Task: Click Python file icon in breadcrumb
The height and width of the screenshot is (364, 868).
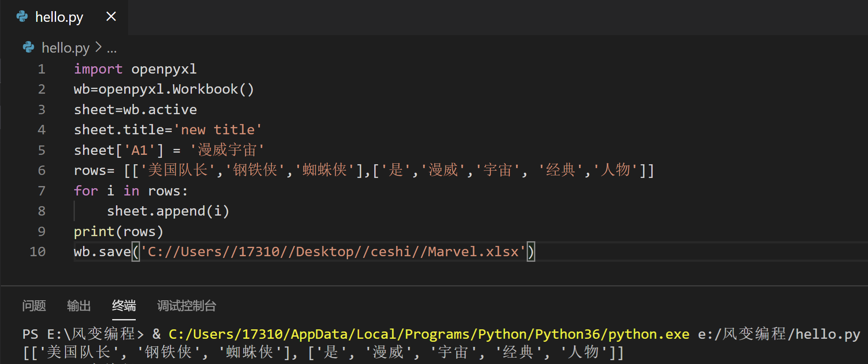Action: point(29,47)
